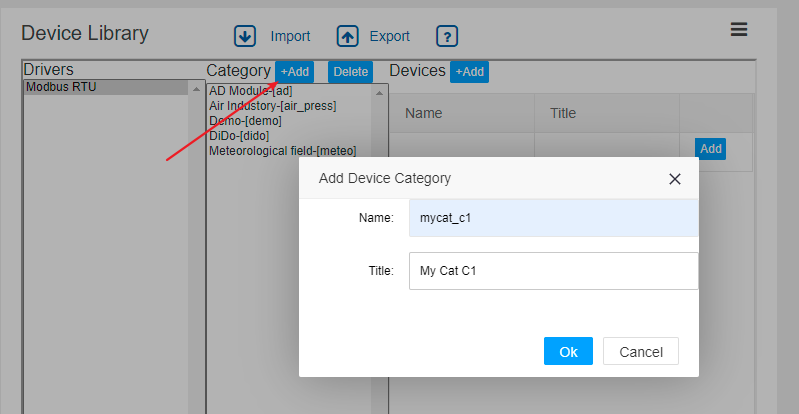Confirm the dialog with Ok
The image size is (799, 414).
click(568, 351)
